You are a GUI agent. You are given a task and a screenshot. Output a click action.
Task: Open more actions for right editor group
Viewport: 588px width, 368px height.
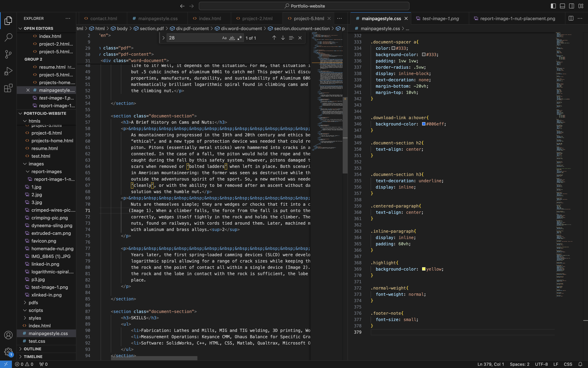point(580,19)
